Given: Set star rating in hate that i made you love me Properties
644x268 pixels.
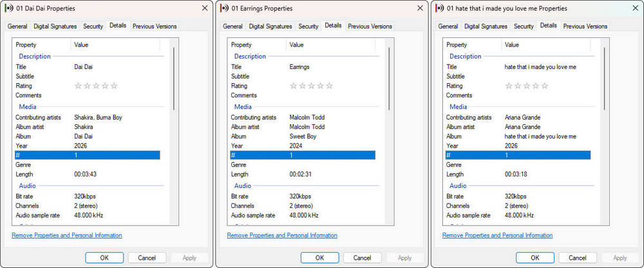Looking at the screenshot, I should (527, 86).
